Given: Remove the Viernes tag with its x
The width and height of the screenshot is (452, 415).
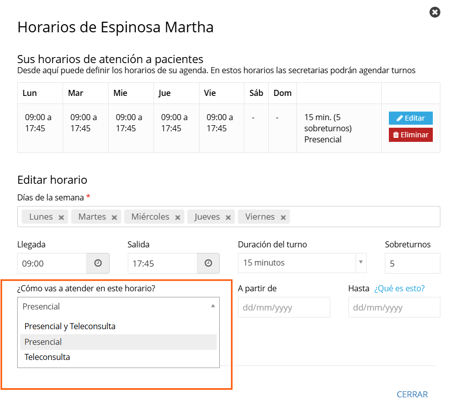Looking at the screenshot, I should [283, 217].
